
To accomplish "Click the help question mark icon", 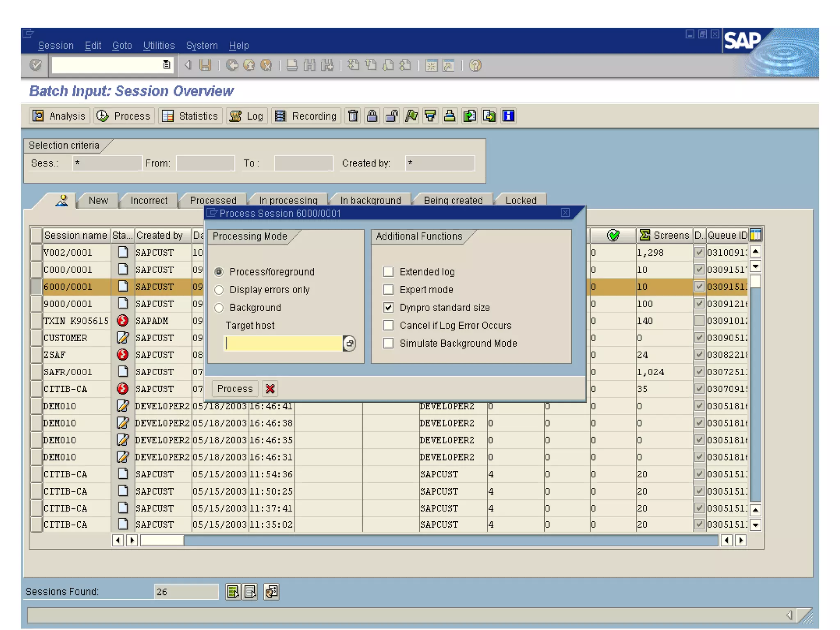I will (x=475, y=65).
